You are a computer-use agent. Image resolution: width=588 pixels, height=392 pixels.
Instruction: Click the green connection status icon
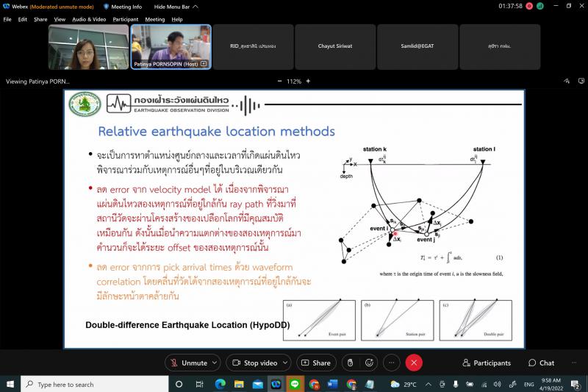(x=540, y=6)
